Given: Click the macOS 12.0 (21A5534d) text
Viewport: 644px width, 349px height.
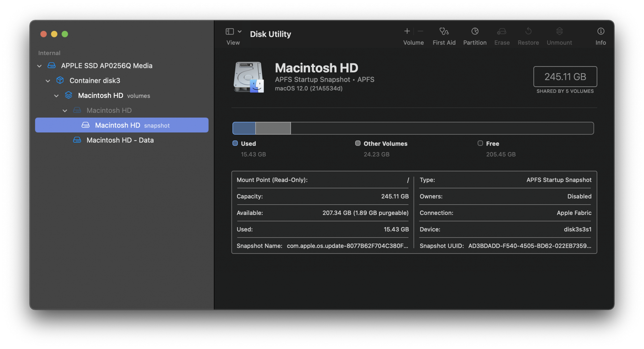Looking at the screenshot, I should pos(308,88).
